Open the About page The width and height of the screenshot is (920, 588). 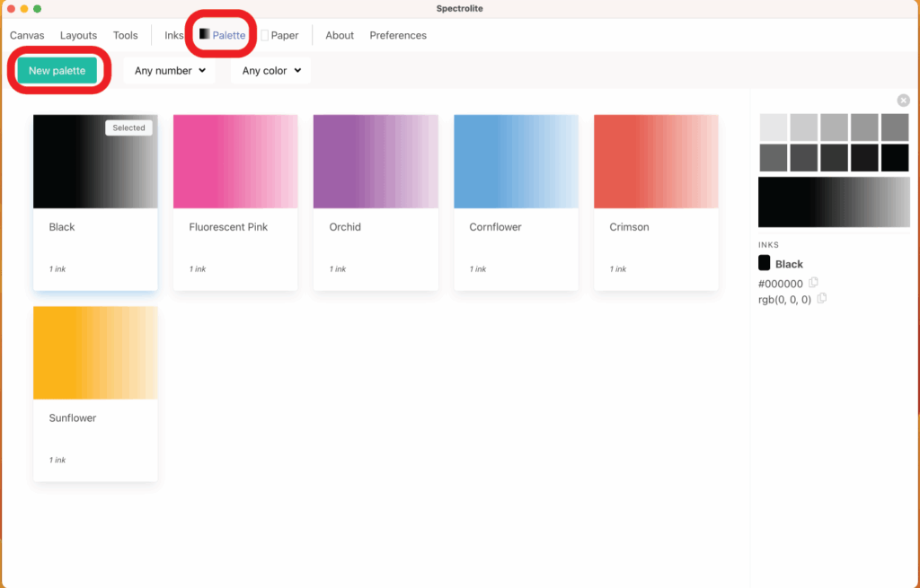point(340,36)
